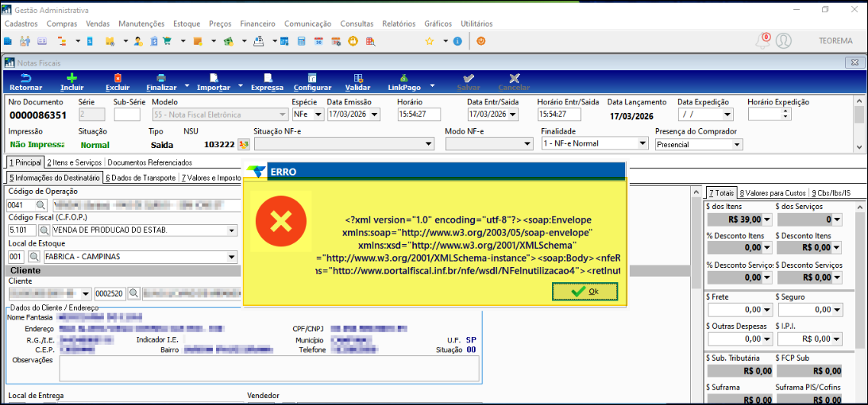This screenshot has height=405, width=868.
Task: Open the Situação NF-e dropdown
Action: click(428, 143)
